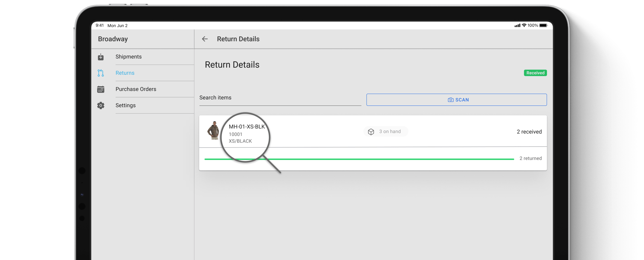The width and height of the screenshot is (644, 260).
Task: Click the '9:41' clock in status bar
Action: (100, 25)
